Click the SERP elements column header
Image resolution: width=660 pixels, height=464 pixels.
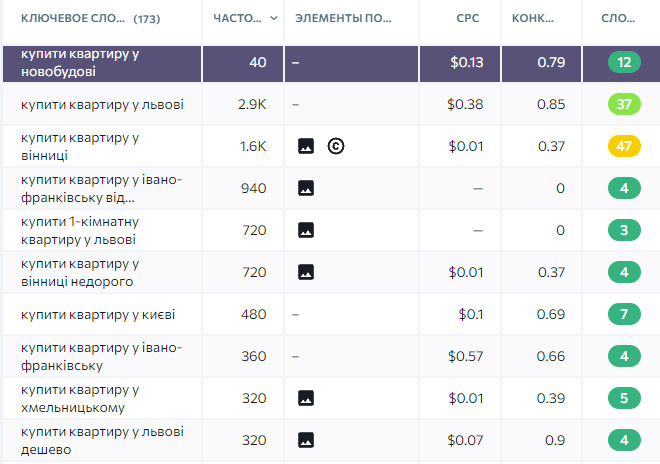[x=344, y=19]
